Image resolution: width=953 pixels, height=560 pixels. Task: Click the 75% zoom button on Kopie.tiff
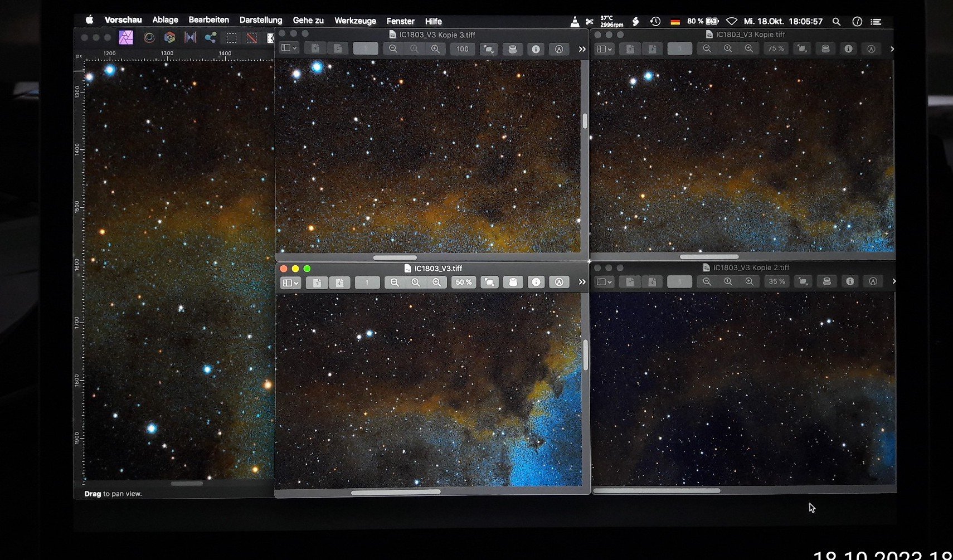click(x=776, y=48)
